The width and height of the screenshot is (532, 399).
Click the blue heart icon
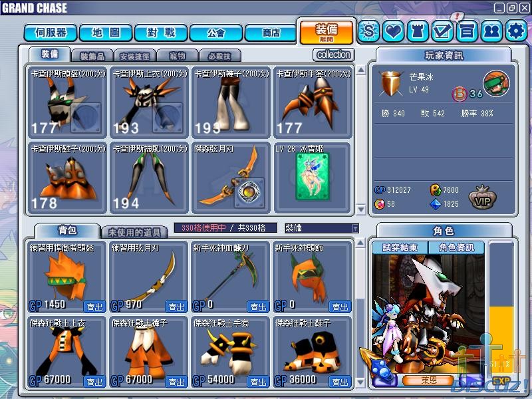393,31
